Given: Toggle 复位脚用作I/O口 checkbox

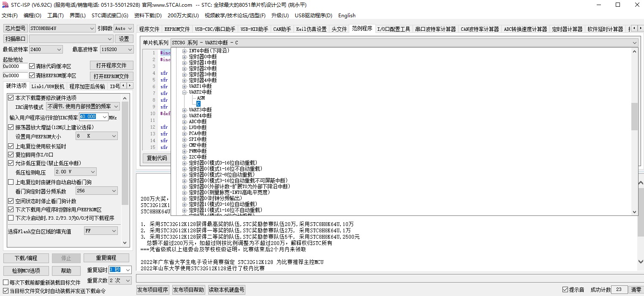Looking at the screenshot, I should [11, 155].
